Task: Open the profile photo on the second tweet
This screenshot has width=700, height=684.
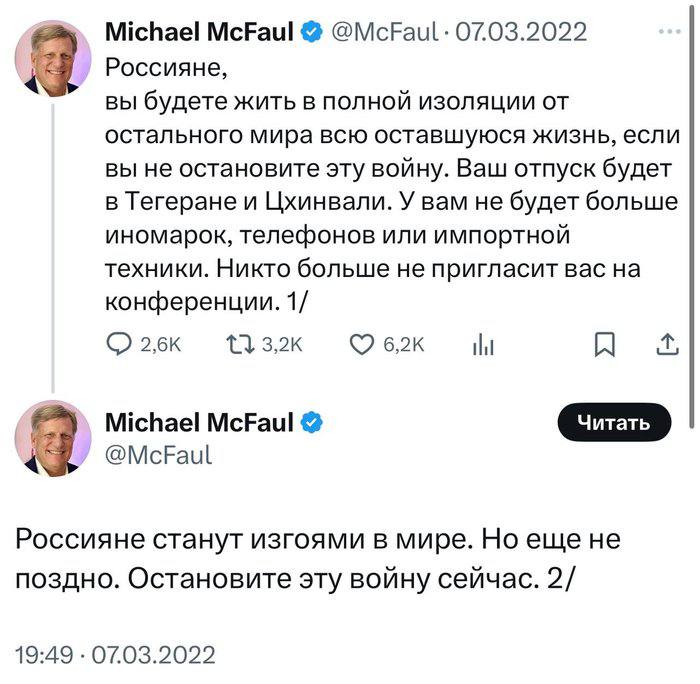Action: pos(47,437)
